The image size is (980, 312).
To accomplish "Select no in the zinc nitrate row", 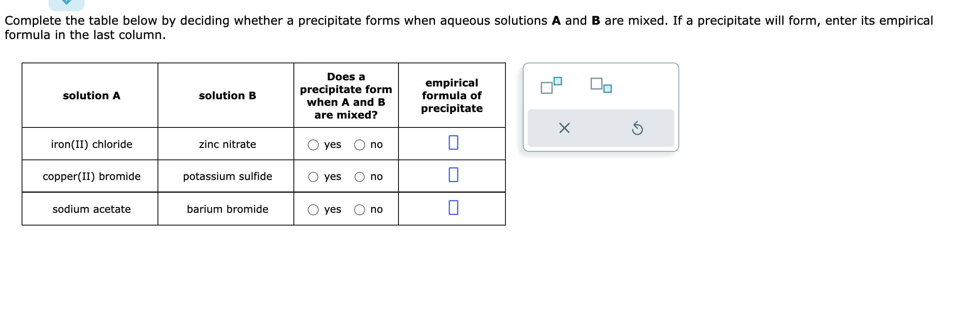I will point(360,144).
